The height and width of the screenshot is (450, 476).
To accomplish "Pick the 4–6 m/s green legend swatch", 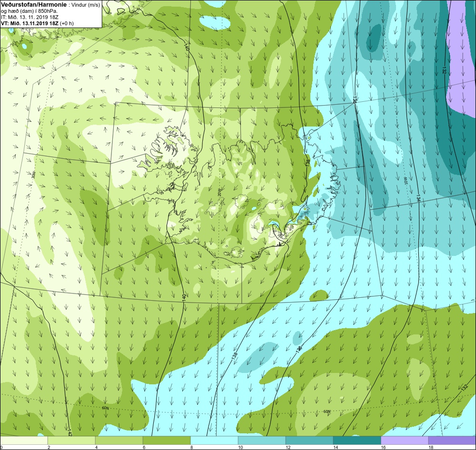I will click(x=119, y=440).
